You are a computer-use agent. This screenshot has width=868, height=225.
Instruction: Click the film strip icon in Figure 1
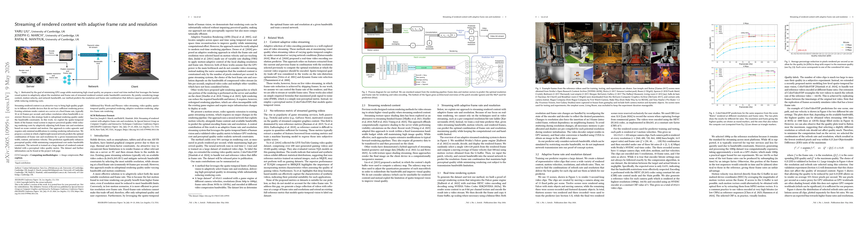pos(66,55)
